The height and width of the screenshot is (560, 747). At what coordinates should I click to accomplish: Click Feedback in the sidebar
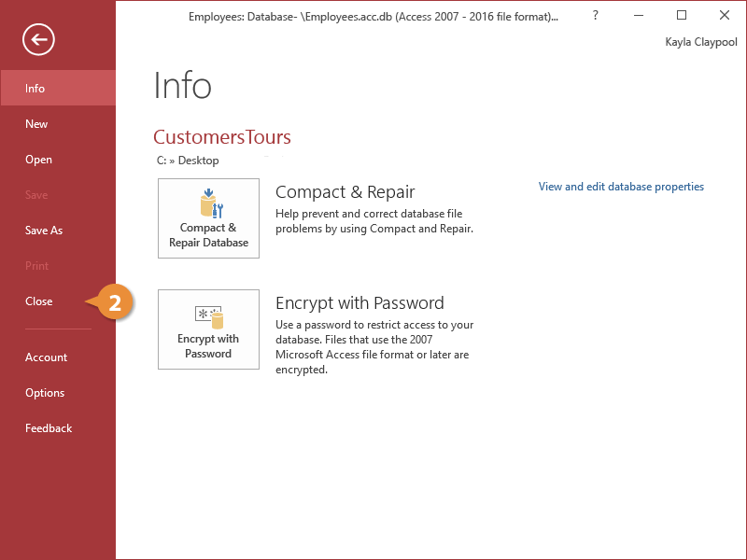(x=49, y=428)
